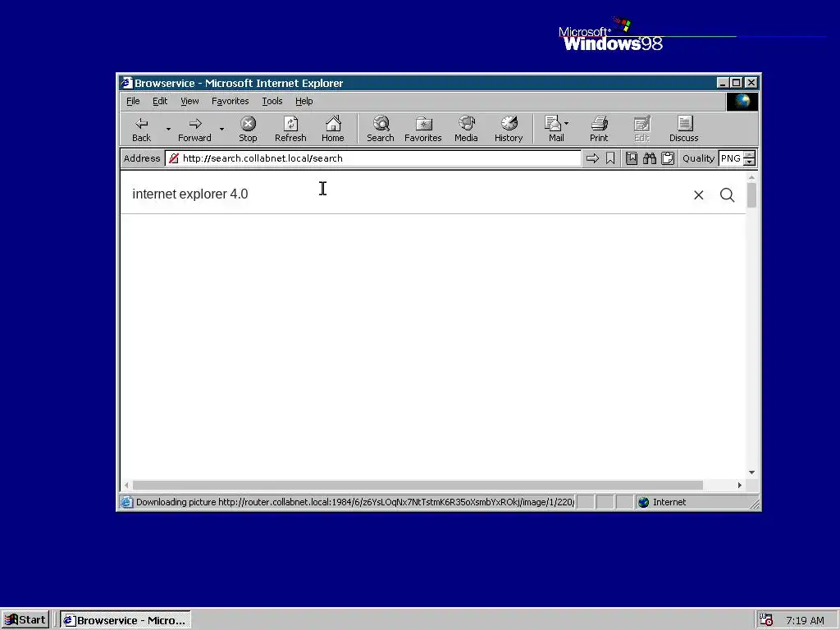
Task: Submit search with magnifying glass icon
Action: 727,195
